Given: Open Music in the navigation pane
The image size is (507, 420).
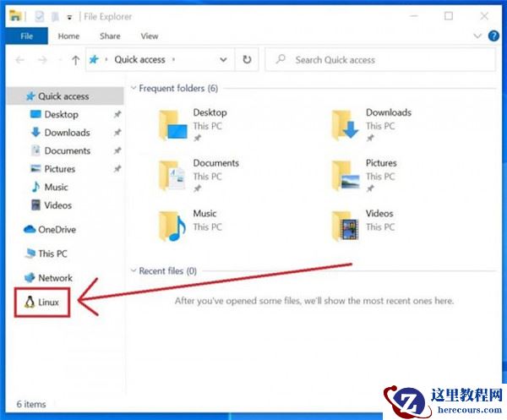Looking at the screenshot, I should [56, 187].
